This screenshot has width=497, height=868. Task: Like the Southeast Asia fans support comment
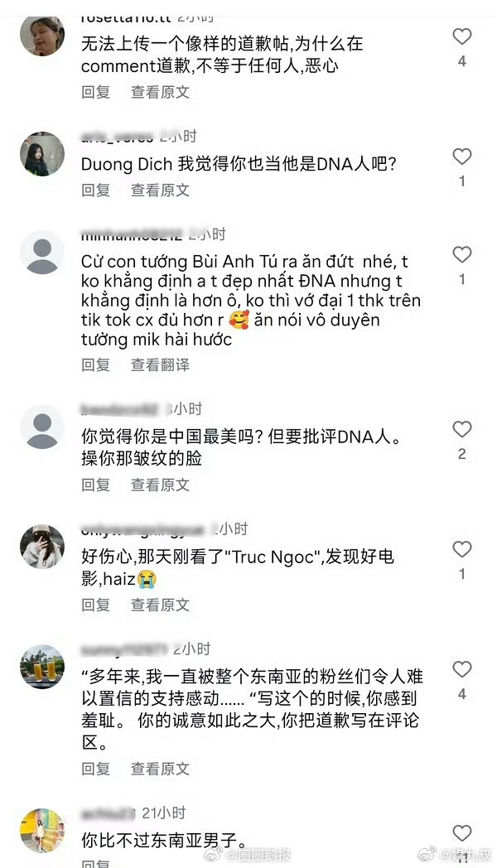click(x=461, y=670)
